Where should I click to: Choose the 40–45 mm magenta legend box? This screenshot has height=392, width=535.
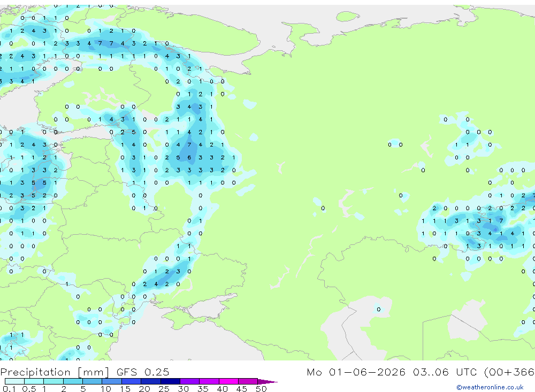[x=228, y=381]
